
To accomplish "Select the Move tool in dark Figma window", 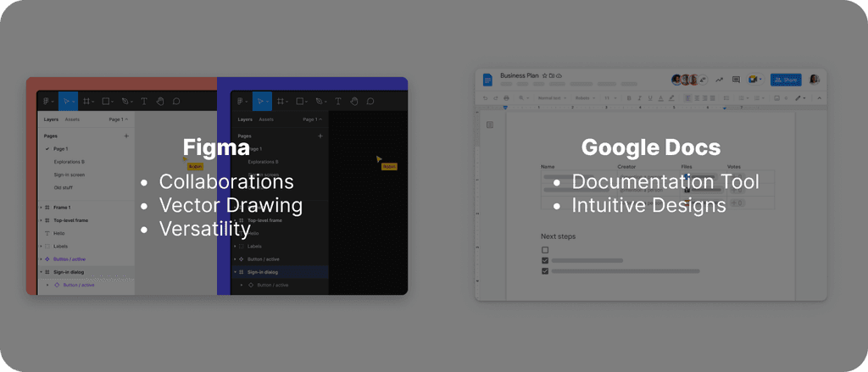I will click(x=263, y=102).
